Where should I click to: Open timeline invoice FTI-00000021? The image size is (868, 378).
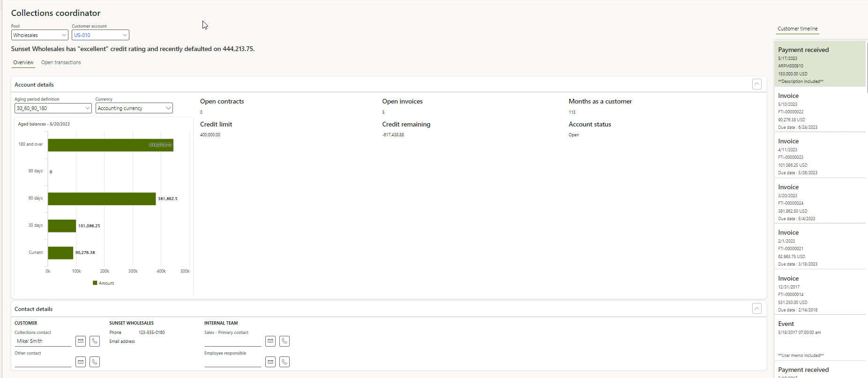tap(820, 247)
